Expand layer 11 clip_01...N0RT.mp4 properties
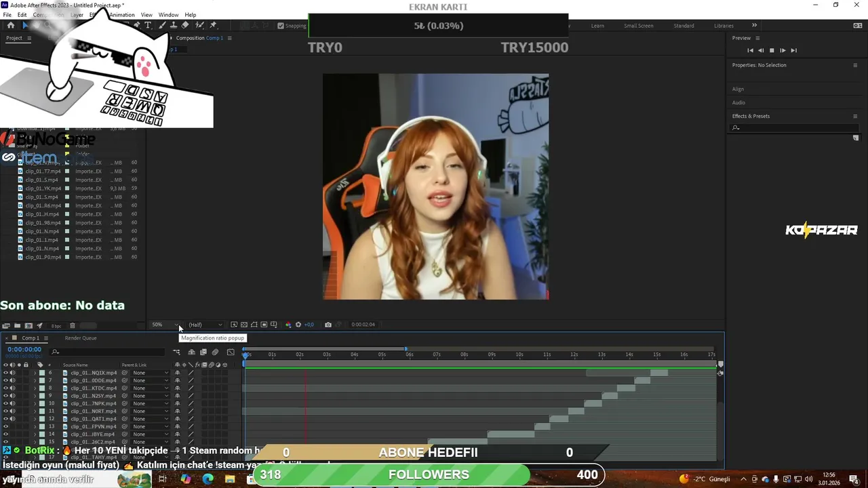Screen dimensions: 868x488 click(x=35, y=411)
